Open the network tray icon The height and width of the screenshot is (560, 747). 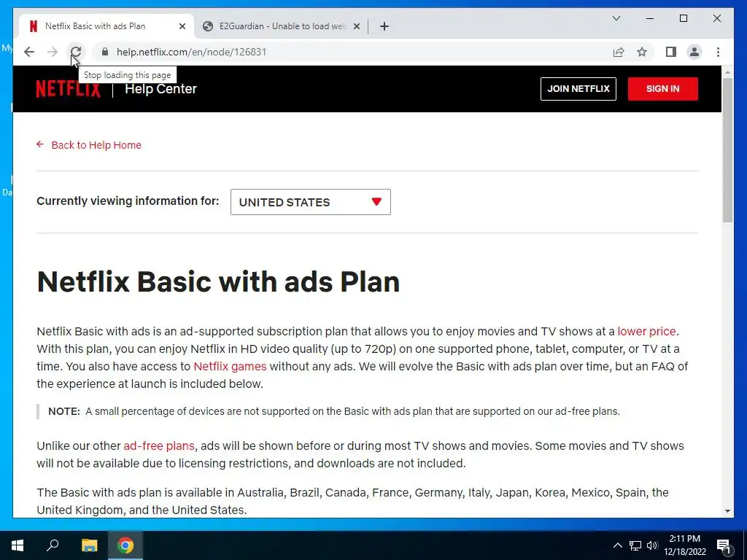(635, 545)
